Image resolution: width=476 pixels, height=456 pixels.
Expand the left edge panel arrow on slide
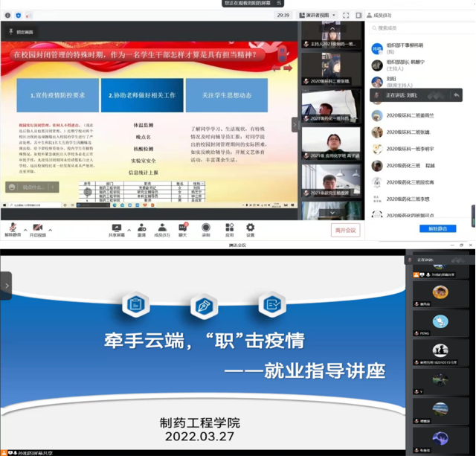coord(7,286)
